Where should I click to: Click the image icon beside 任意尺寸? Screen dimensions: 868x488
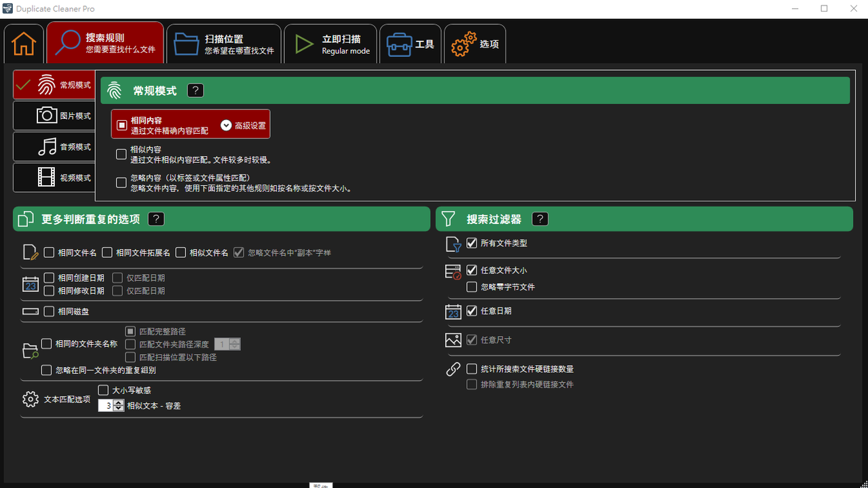(453, 340)
